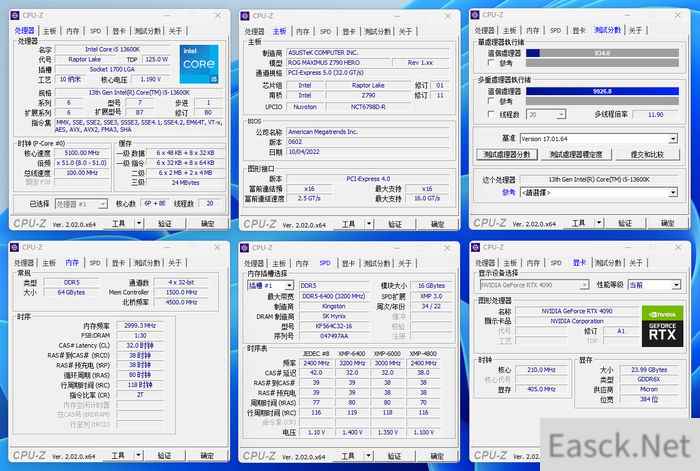Viewport: 700px width, 471px height.
Task: Click the single-thread score progress bar
Action: (x=602, y=53)
